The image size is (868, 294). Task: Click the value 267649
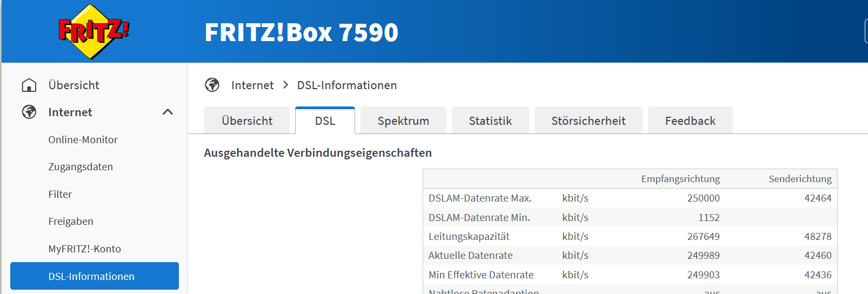(x=703, y=237)
